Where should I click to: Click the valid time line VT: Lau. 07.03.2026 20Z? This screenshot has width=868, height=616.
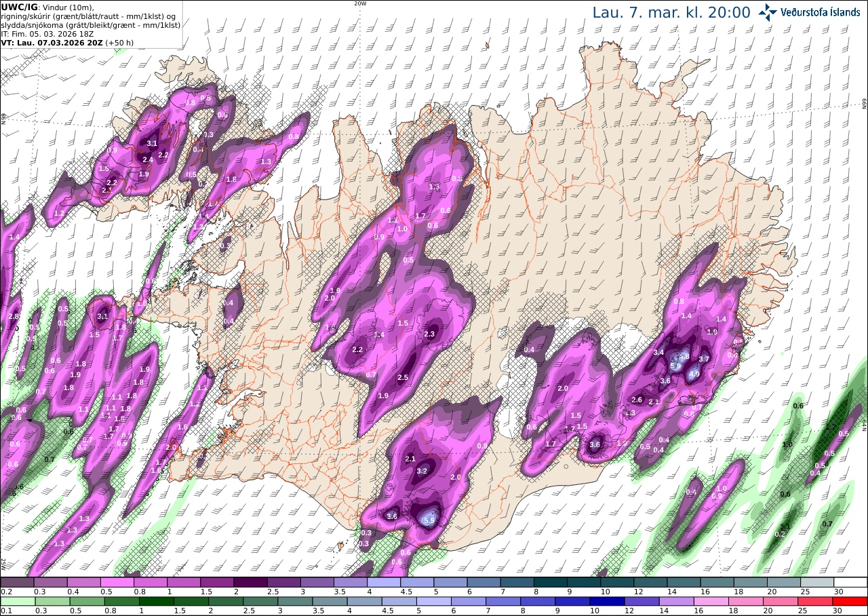[x=52, y=42]
